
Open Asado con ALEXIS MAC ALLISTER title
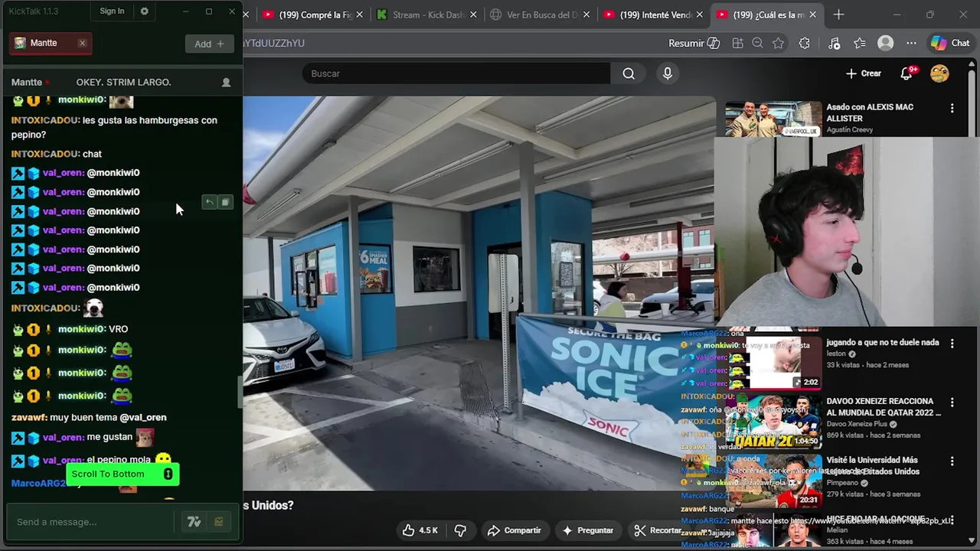870,112
